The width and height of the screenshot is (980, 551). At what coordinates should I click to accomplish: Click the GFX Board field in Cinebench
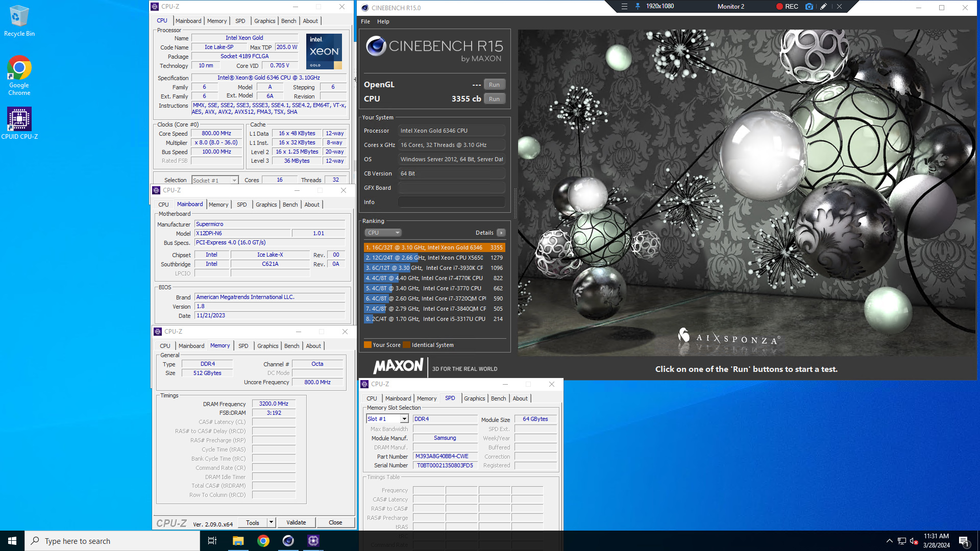[452, 188]
